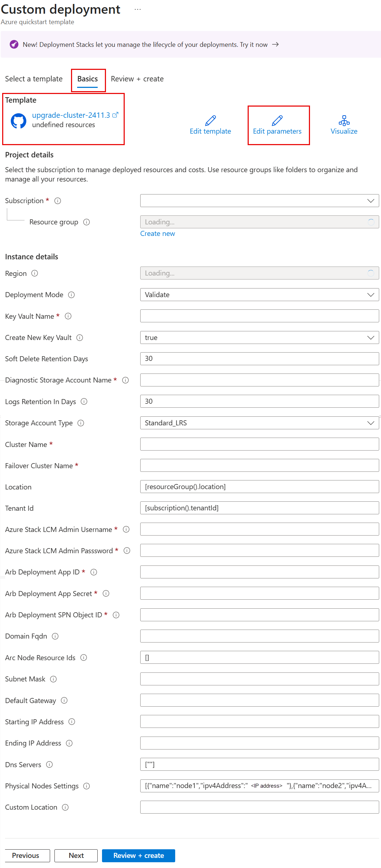Open the upgrade-cluster-2411.3 template link
Screen dimensions: 381x868
[x=71, y=115]
